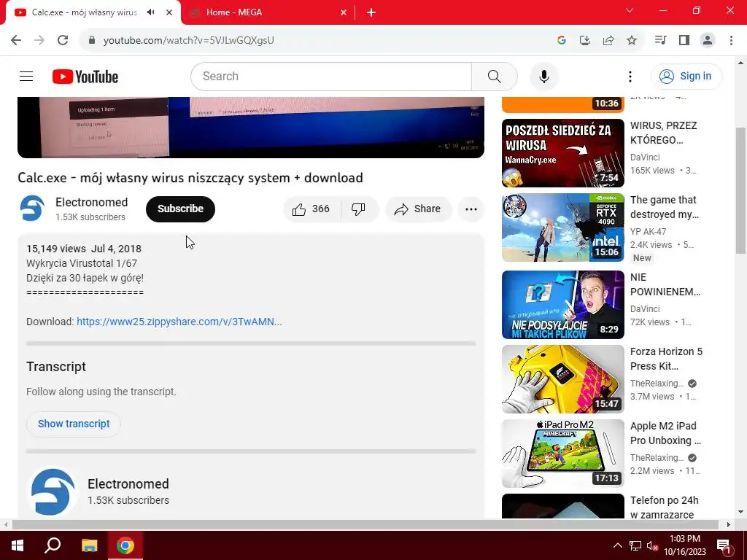Viewport: 747px width, 560px height.
Task: Click Show transcript button
Action: point(74,424)
